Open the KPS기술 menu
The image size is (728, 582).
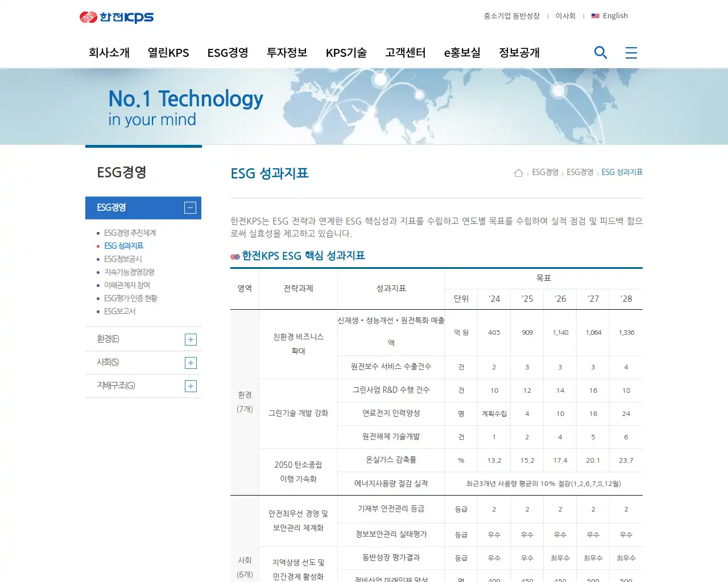[x=346, y=52]
